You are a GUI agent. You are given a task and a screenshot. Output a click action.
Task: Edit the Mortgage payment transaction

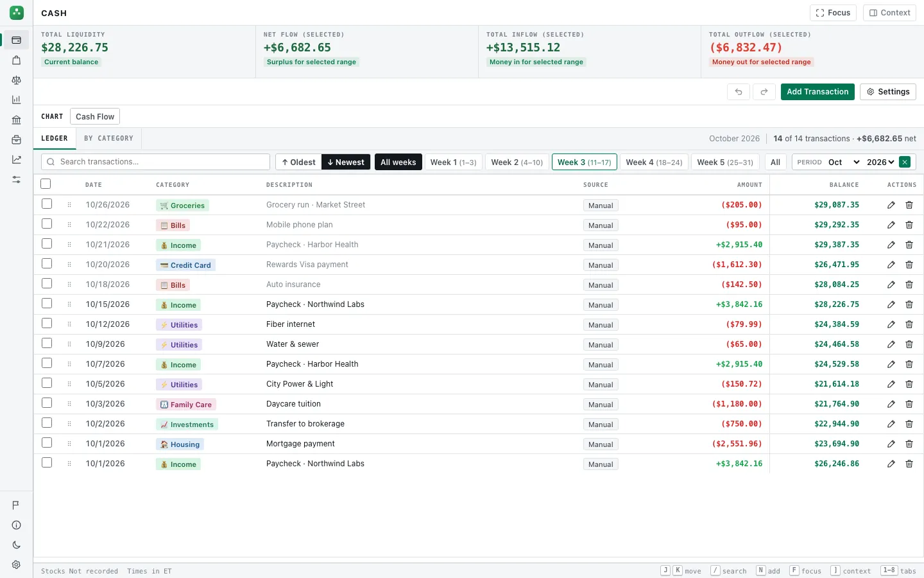click(x=891, y=444)
